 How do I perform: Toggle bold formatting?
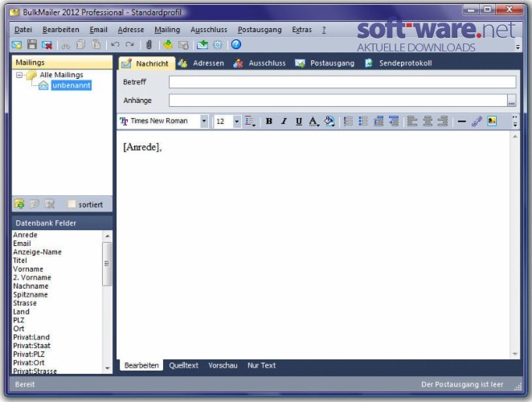pos(269,121)
